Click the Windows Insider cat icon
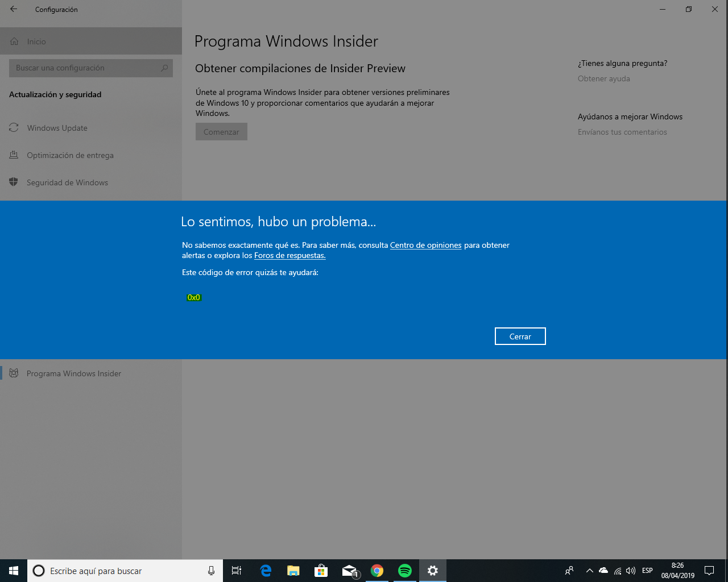This screenshot has width=728, height=582. (x=14, y=373)
